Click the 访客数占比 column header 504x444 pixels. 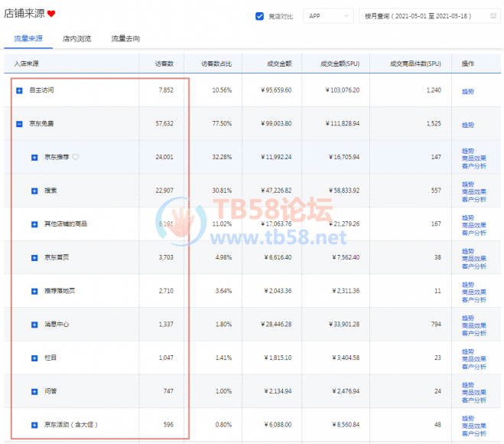(216, 64)
